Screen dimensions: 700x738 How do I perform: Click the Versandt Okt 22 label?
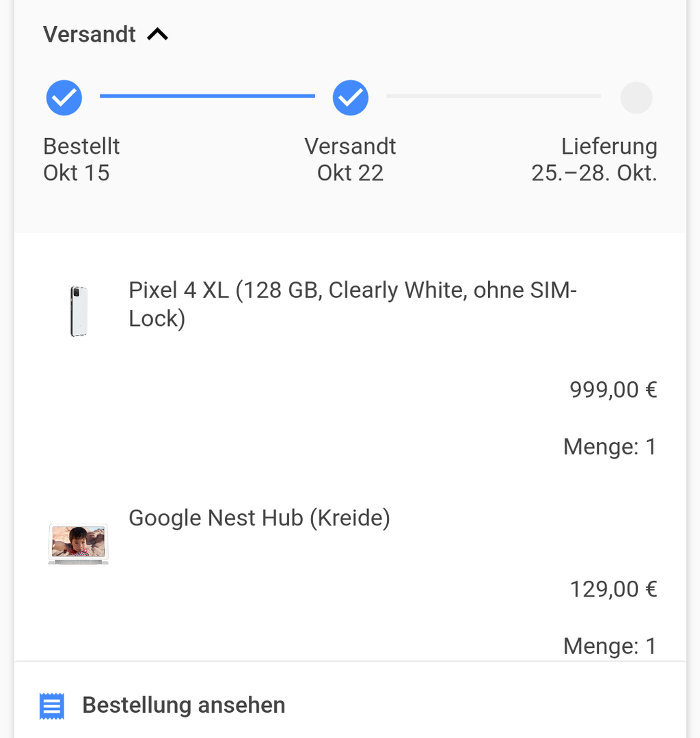click(350, 159)
